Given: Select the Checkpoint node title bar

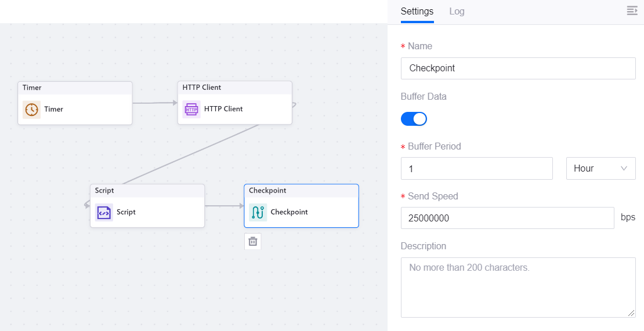Looking at the screenshot, I should 301,191.
